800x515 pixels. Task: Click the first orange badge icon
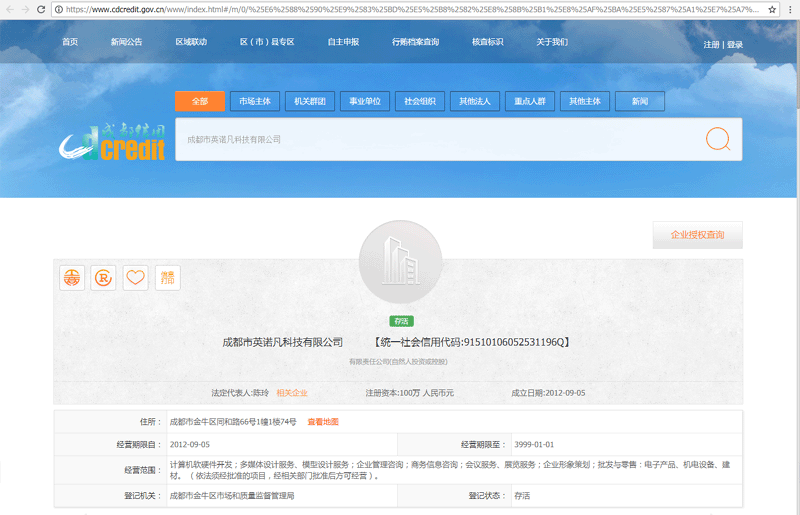72,278
